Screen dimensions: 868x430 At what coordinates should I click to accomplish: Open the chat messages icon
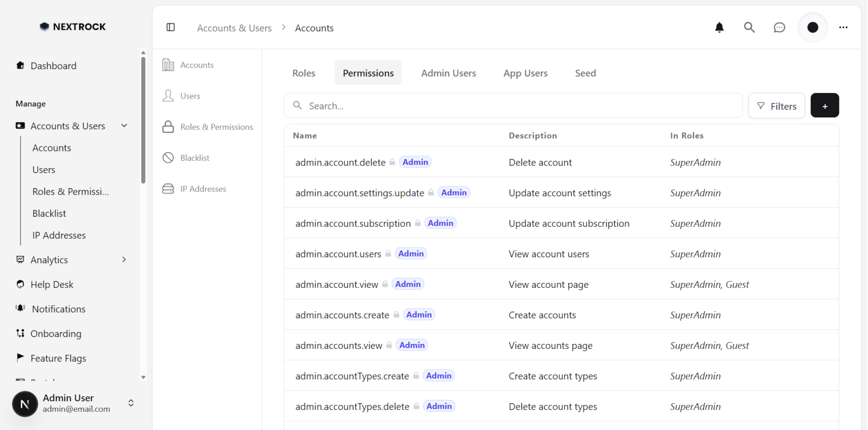pos(779,27)
